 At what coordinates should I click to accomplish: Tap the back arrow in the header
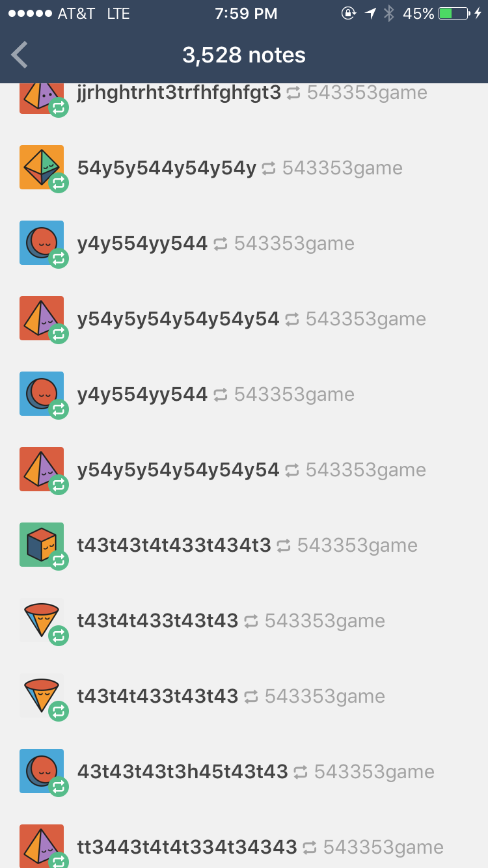pos(20,55)
